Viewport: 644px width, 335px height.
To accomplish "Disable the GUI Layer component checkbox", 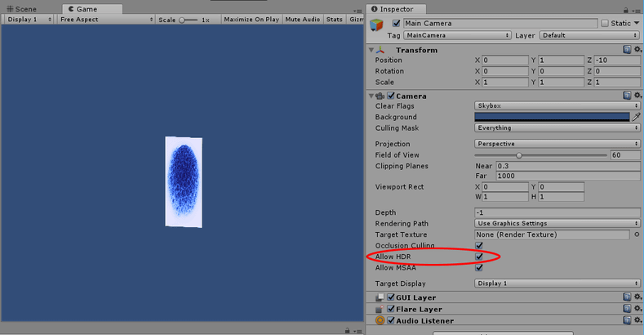I will (x=391, y=297).
